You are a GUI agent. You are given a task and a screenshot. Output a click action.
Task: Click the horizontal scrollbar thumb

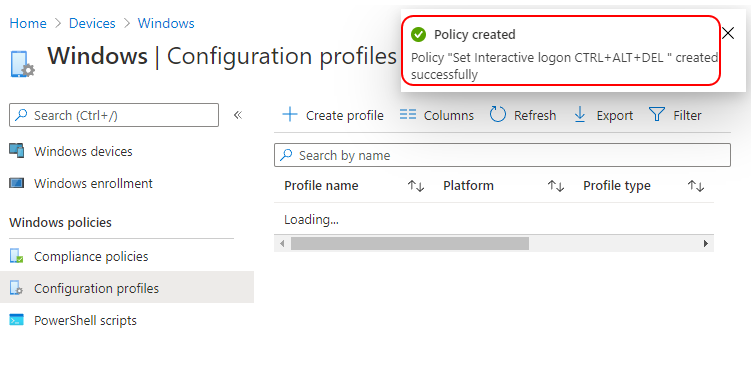pos(410,243)
